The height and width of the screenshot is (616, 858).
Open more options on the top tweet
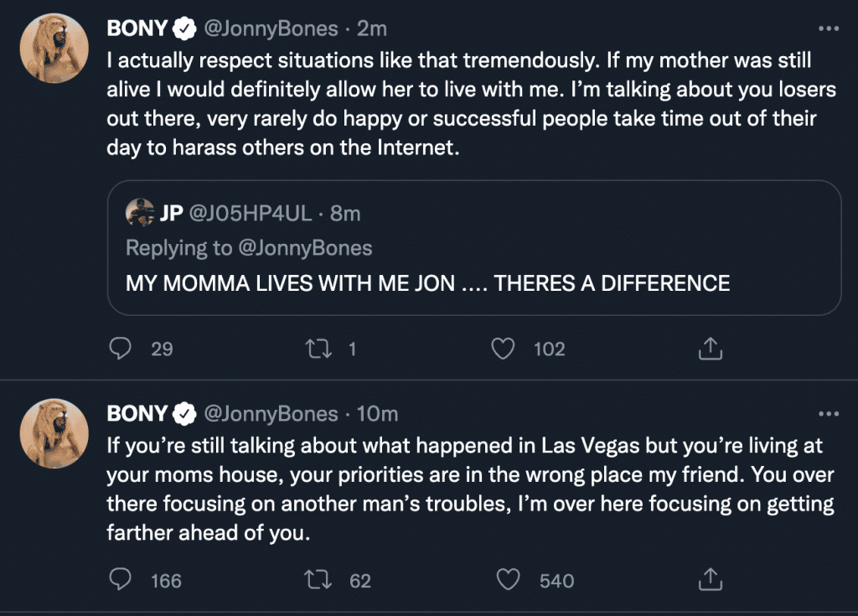pyautogui.click(x=828, y=28)
